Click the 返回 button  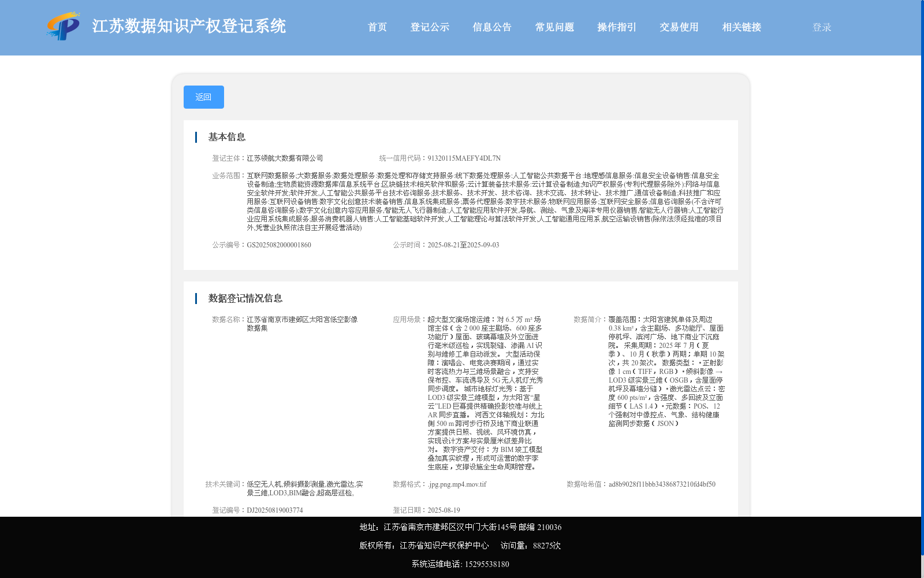click(x=204, y=97)
